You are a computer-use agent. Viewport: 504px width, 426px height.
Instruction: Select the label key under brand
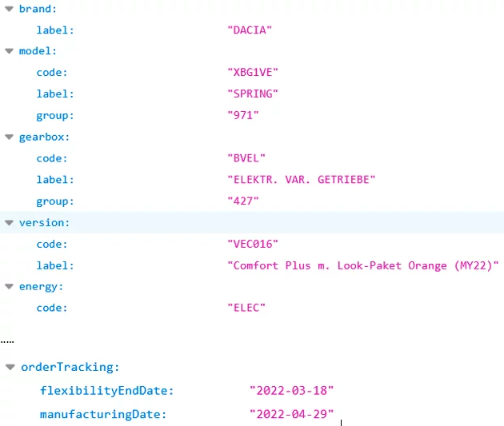(55, 30)
